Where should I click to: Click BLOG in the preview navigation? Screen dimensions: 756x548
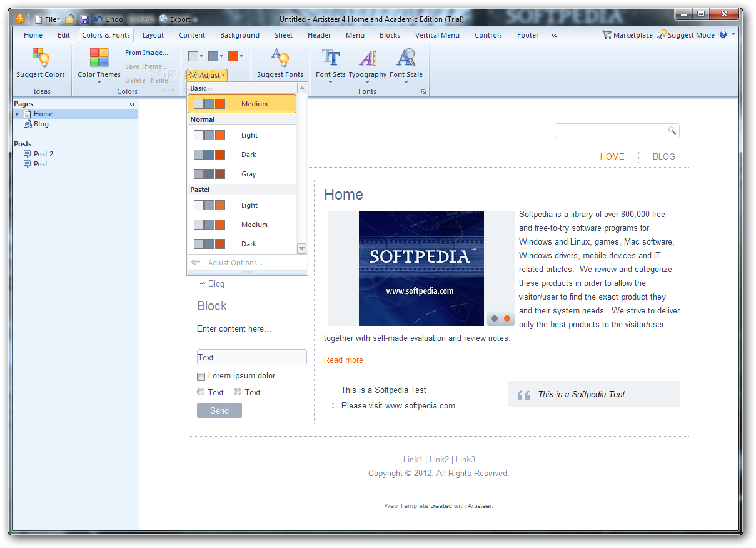click(663, 156)
